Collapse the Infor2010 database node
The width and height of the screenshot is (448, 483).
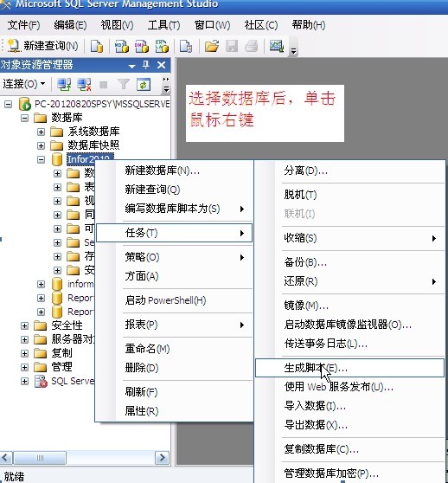pyautogui.click(x=41, y=159)
